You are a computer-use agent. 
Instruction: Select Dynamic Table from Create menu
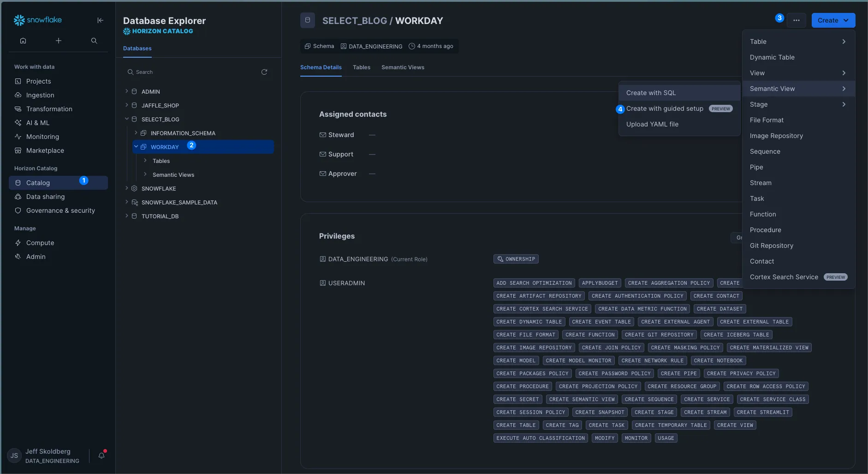[798, 57]
